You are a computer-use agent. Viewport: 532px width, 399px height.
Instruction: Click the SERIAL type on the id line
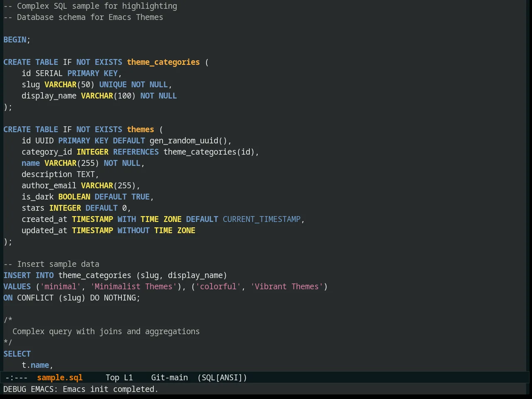pos(49,73)
